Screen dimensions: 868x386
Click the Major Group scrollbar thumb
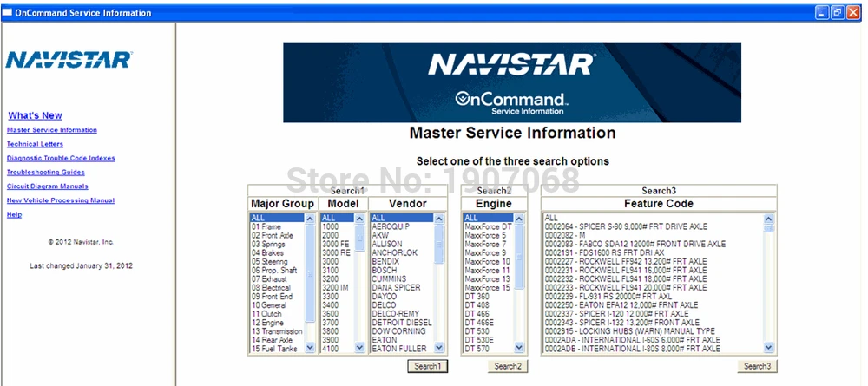[310, 272]
